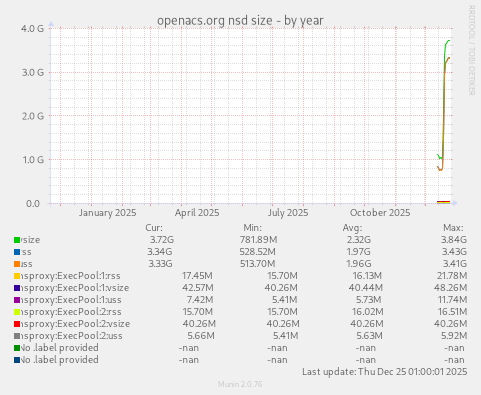Image resolution: width=481 pixels, height=395 pixels.
Task: Select the ExecPool:1:rss maximum value 21.78M
Action: pyautogui.click(x=452, y=276)
